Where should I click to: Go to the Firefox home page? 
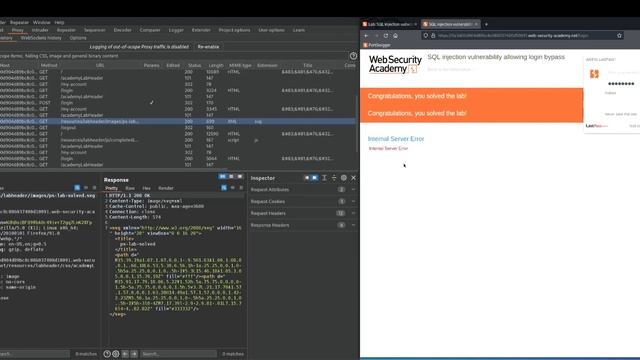point(395,36)
